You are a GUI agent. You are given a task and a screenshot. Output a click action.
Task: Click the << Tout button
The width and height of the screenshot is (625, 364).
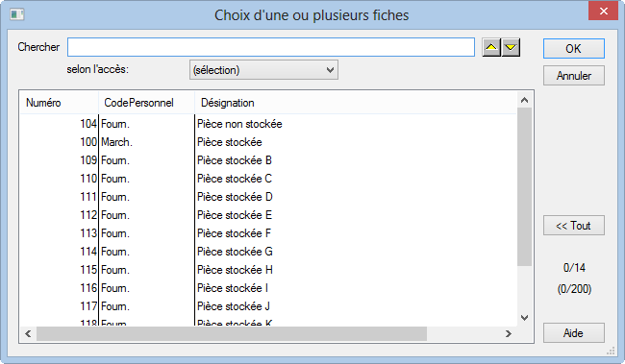(574, 226)
